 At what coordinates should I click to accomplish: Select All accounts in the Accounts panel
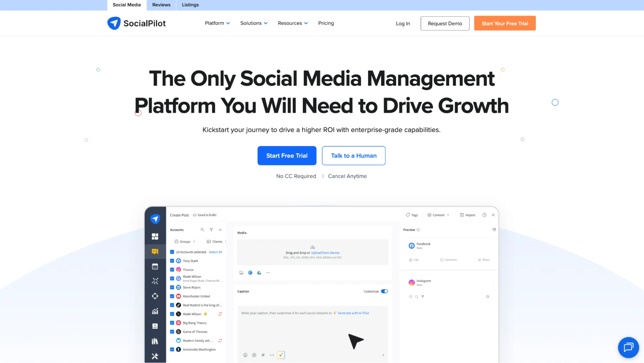tap(215, 252)
